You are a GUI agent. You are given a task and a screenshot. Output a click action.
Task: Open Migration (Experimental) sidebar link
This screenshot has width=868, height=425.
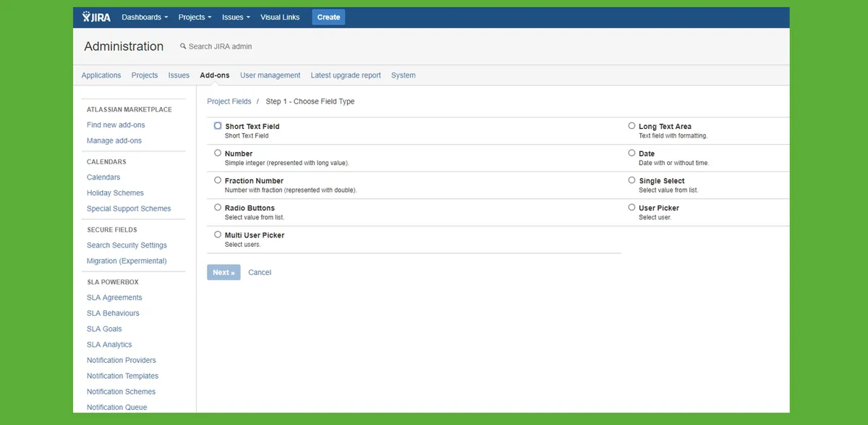tap(127, 261)
